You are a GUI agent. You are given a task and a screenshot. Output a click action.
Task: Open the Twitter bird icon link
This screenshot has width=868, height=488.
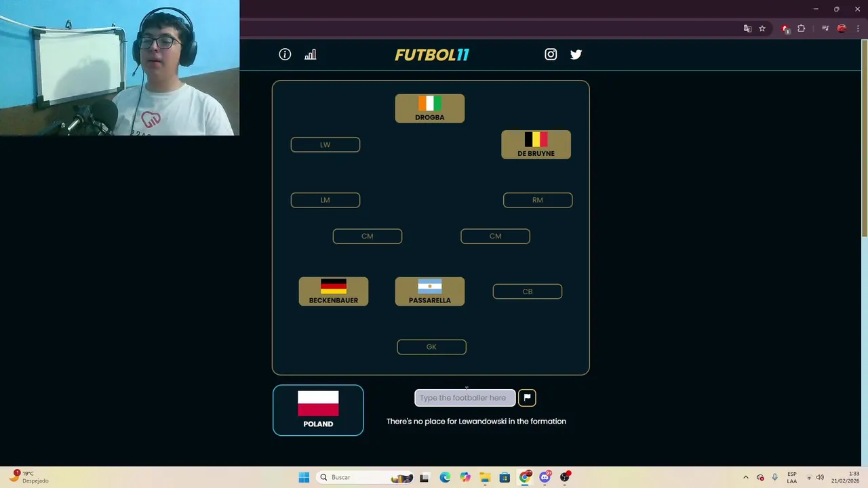click(576, 54)
